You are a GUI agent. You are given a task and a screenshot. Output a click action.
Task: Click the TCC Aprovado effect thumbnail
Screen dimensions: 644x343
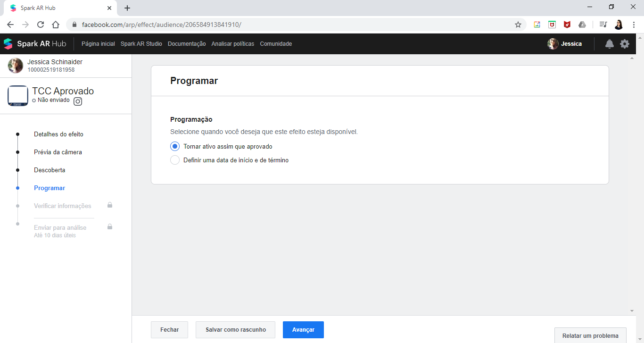pos(18,96)
